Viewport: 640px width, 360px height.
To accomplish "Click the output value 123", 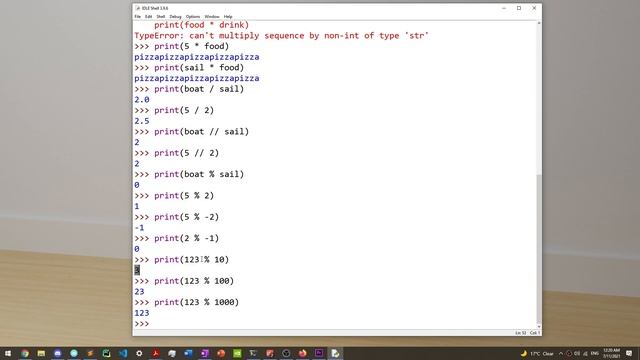I will [x=142, y=313].
